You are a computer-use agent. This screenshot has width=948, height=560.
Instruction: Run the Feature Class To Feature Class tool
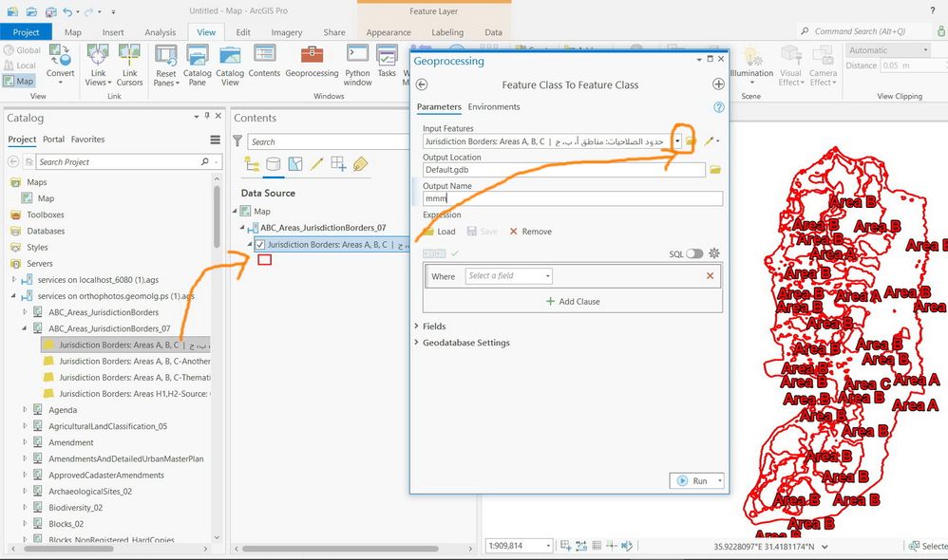tap(692, 481)
